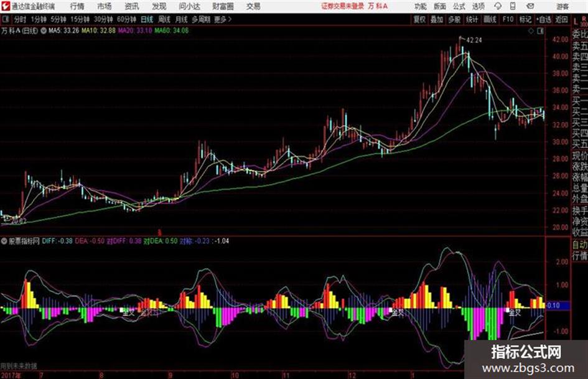
Task: Switch to the 5分钟 period tab
Action: (58, 19)
